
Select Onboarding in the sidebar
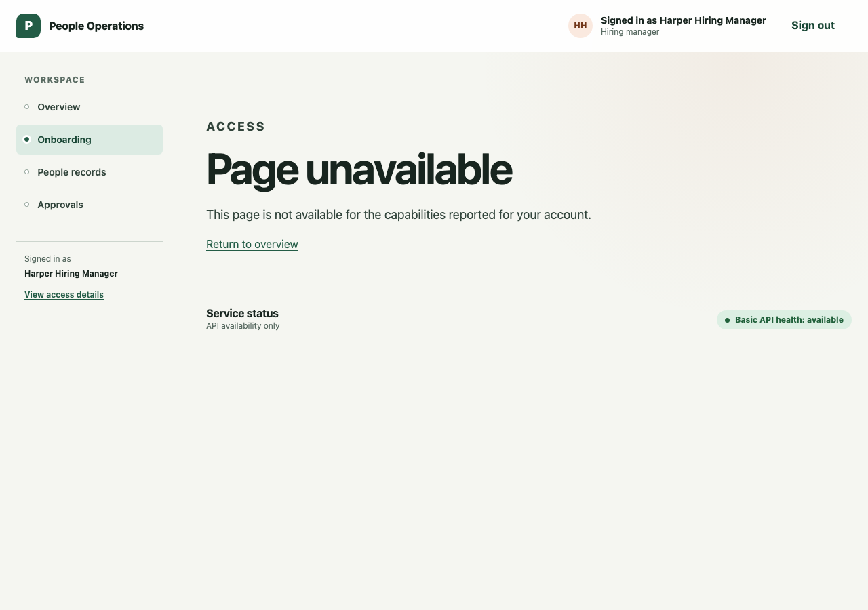tap(90, 140)
